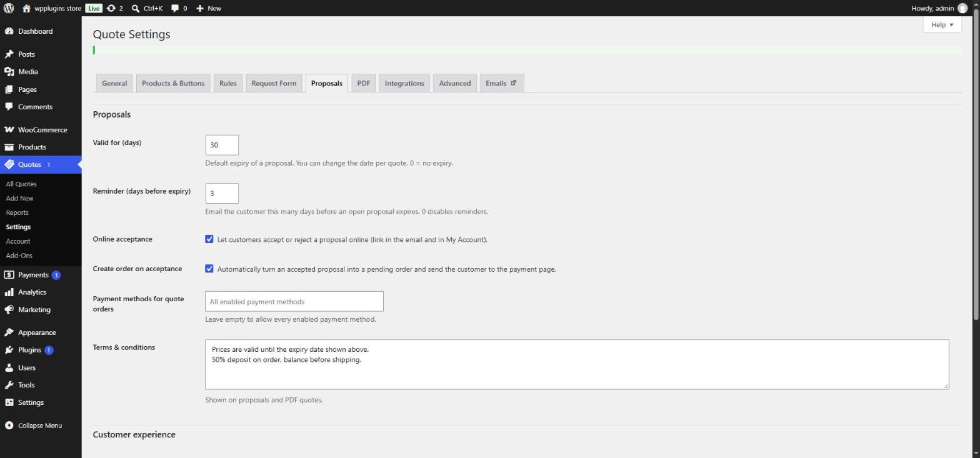Open All Quotes submenu link
The image size is (980, 458).
21,184
